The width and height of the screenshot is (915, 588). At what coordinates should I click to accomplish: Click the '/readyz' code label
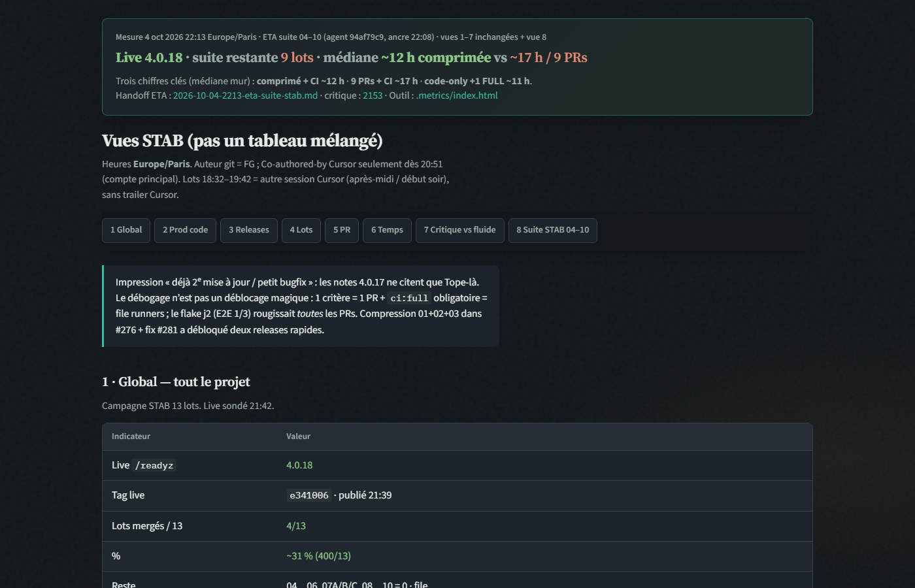(155, 465)
